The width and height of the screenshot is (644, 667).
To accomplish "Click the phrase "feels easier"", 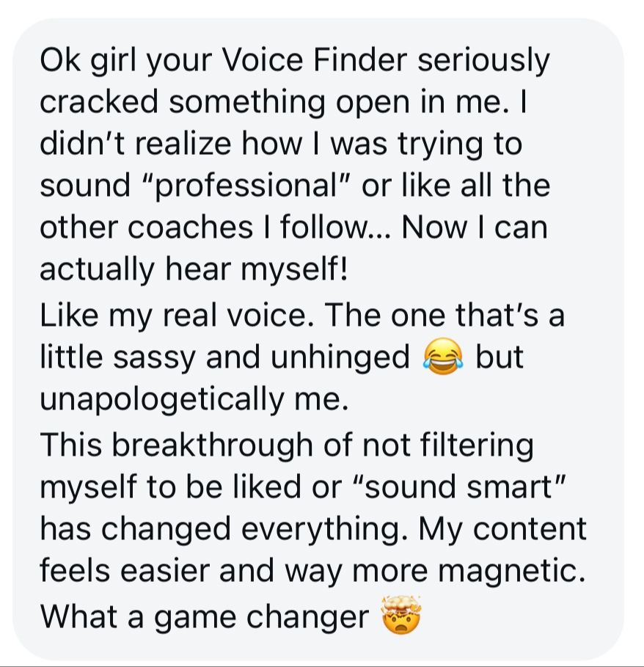I will tap(125, 570).
